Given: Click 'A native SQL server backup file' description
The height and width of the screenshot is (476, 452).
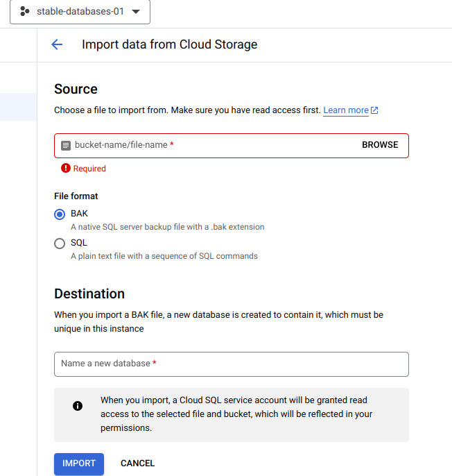Looking at the screenshot, I should click(x=168, y=227).
